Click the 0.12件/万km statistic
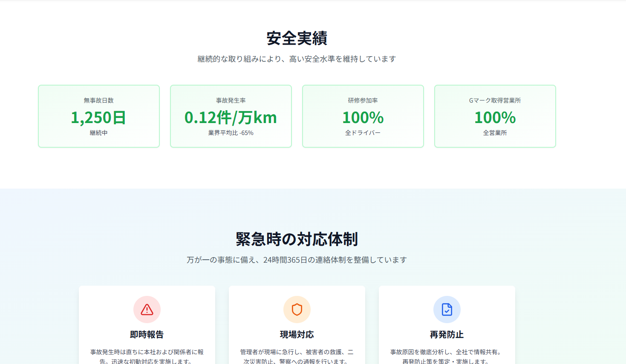626x364 pixels. coord(231,118)
